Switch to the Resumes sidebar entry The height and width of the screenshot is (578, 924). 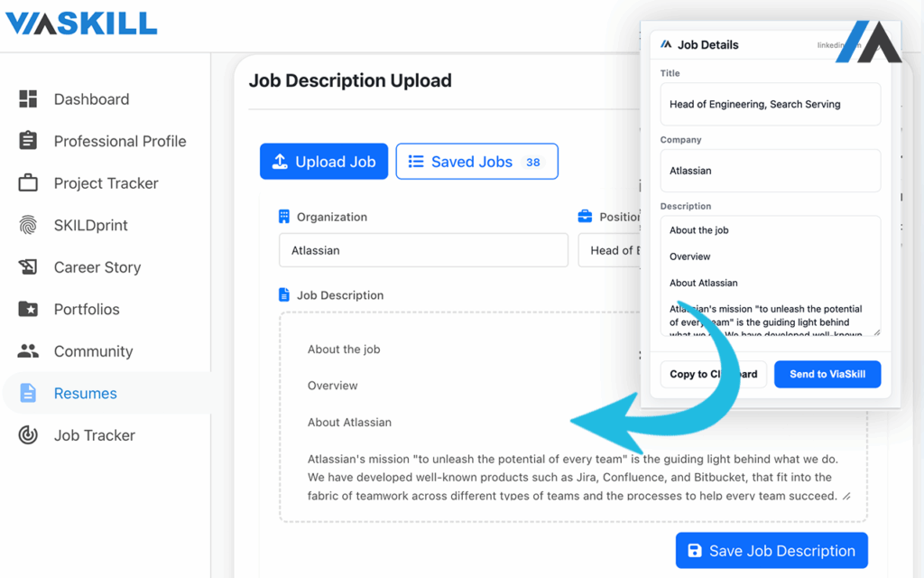[x=86, y=393]
